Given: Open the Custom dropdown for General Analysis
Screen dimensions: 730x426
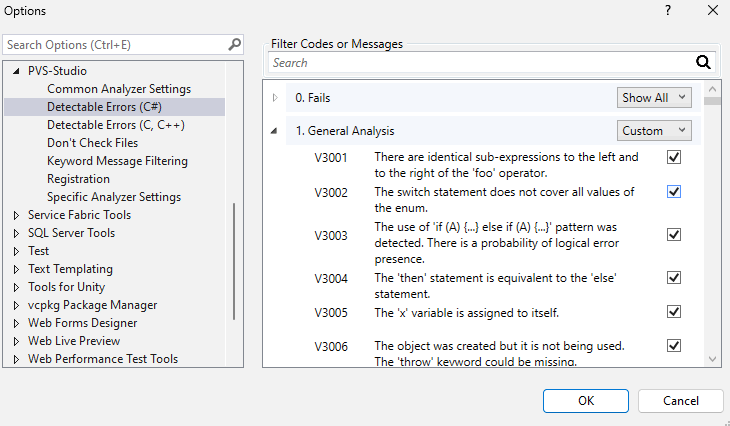Looking at the screenshot, I should 654,131.
